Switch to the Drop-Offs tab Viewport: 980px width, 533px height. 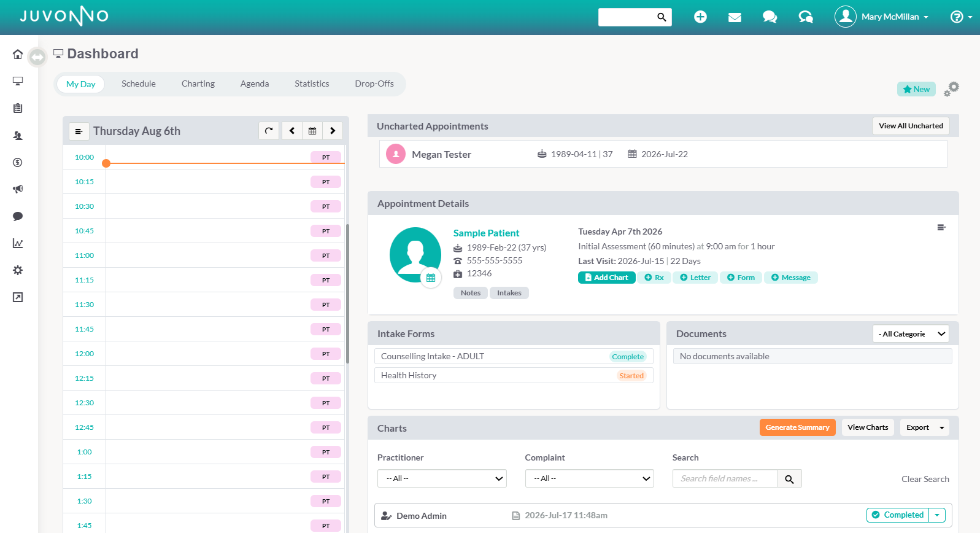374,84
